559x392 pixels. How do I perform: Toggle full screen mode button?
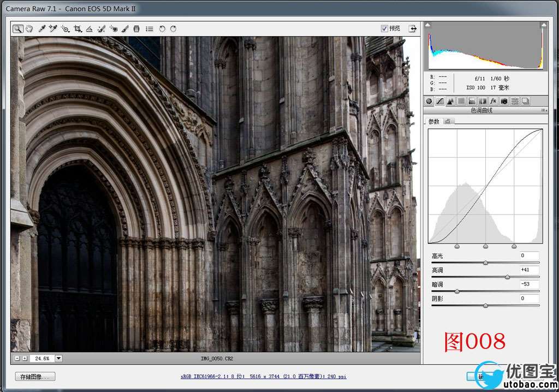pyautogui.click(x=412, y=29)
